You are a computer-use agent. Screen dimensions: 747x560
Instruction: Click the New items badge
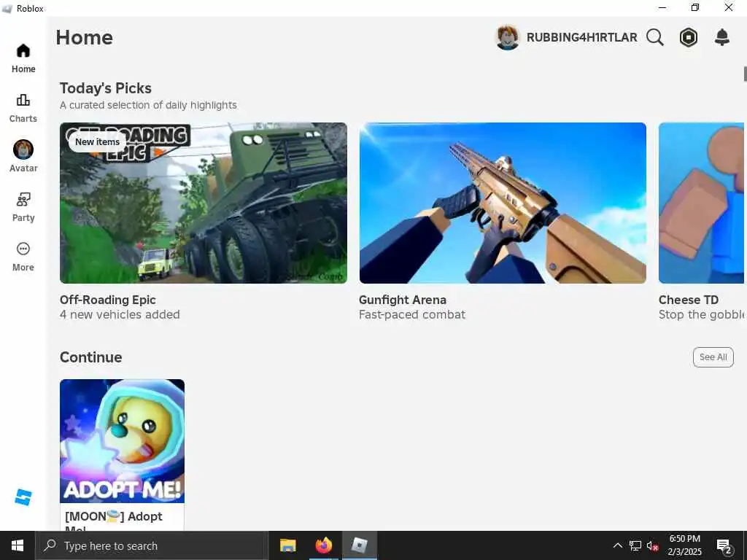[x=97, y=142]
